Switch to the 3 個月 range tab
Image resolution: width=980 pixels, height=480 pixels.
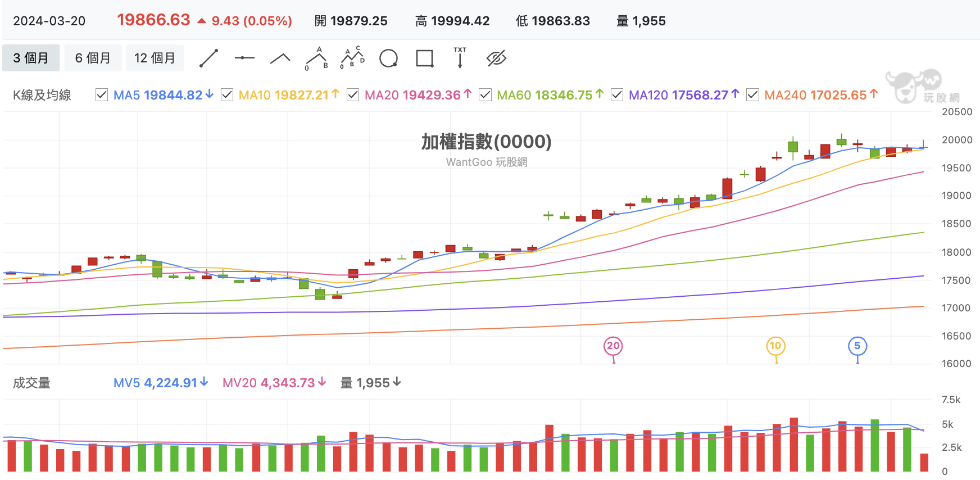pos(31,58)
